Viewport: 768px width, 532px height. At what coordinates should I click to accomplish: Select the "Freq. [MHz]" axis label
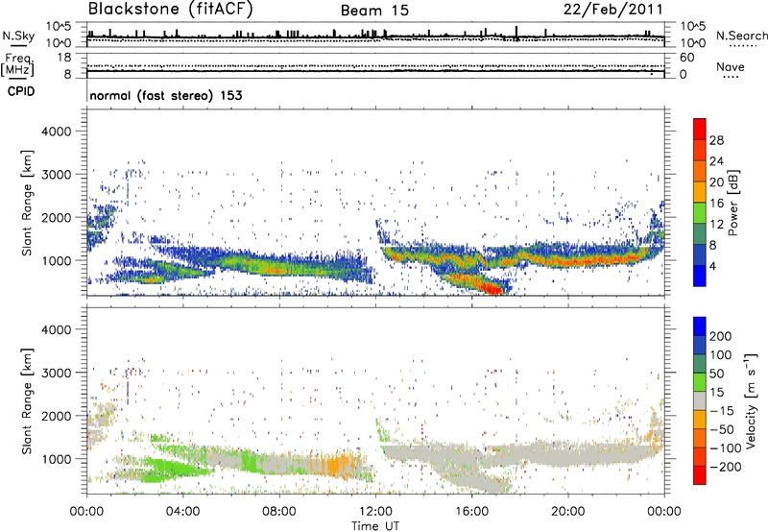click(18, 64)
